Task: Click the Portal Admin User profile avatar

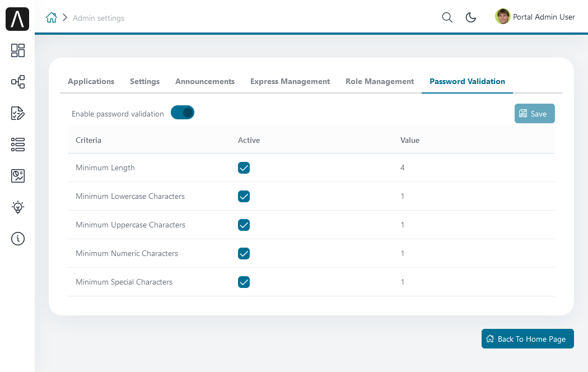Action: coord(502,17)
